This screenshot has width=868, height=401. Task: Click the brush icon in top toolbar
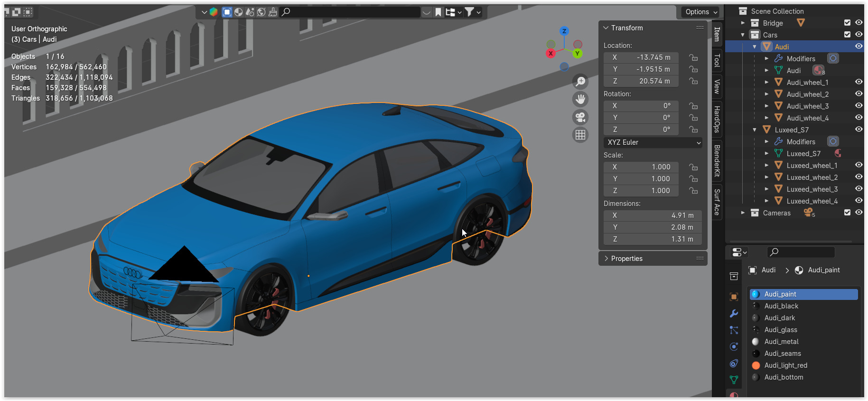point(273,12)
